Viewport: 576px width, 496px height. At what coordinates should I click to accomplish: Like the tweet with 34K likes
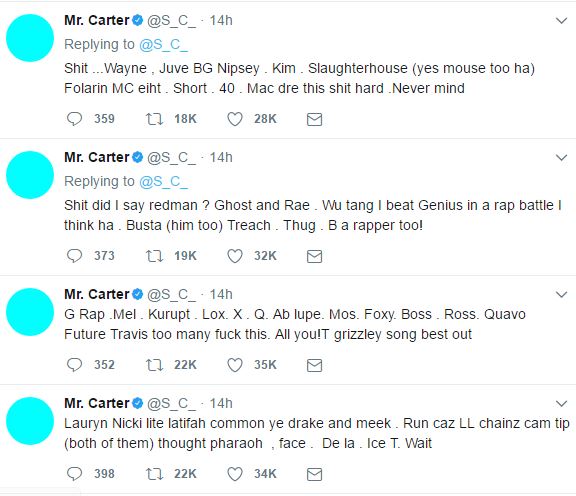coord(235,474)
